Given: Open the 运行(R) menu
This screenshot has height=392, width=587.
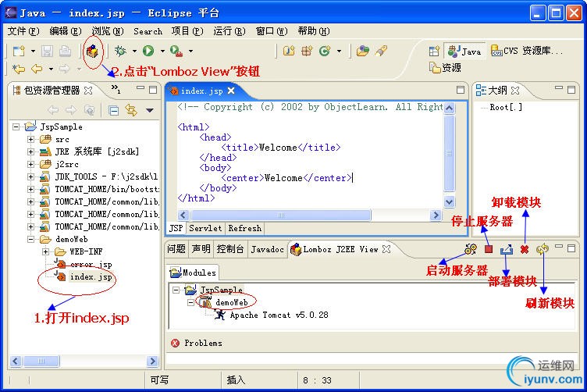Looking at the screenshot, I should pyautogui.click(x=229, y=31).
